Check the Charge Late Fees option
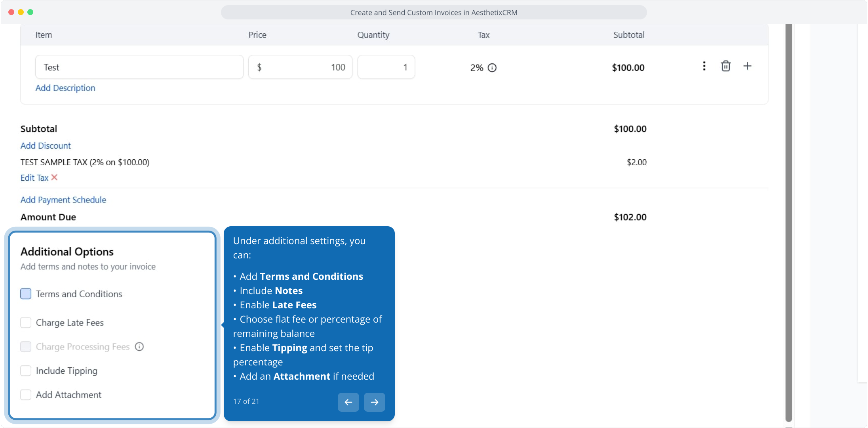The height and width of the screenshot is (428, 868). 26,323
